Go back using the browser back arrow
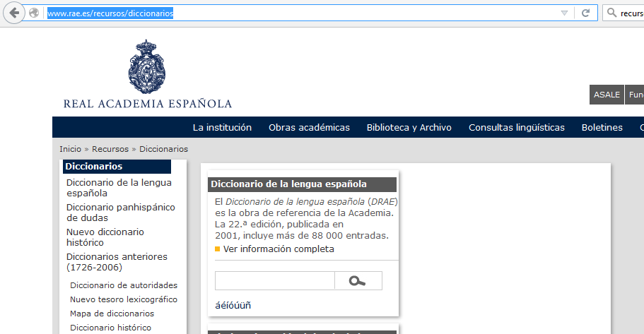The image size is (644, 334). (14, 13)
